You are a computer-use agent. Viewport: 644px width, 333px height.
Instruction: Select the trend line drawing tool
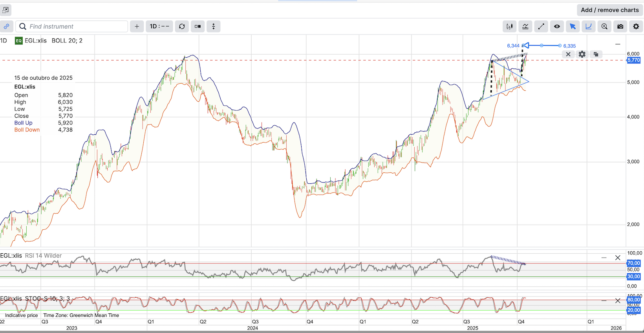[541, 26]
